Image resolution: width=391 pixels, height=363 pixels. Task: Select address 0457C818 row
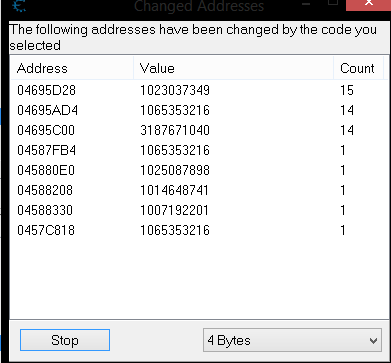[199, 230]
